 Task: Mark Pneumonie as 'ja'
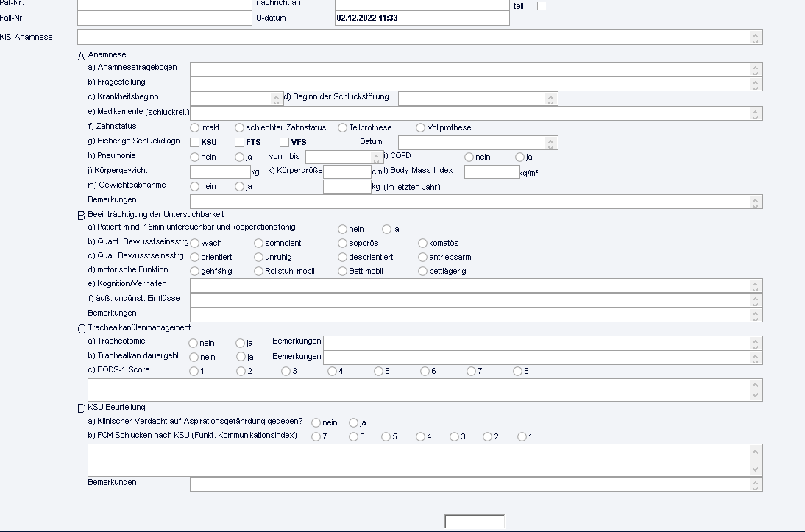point(239,157)
